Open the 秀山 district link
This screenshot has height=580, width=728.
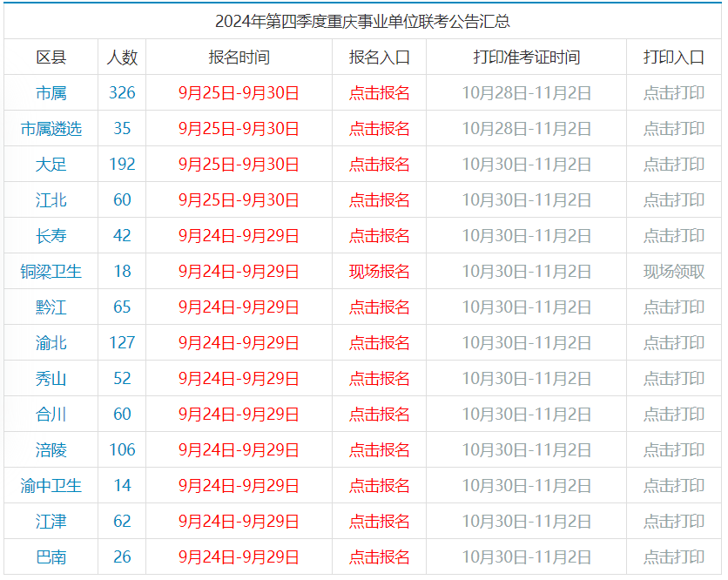pyautogui.click(x=51, y=379)
